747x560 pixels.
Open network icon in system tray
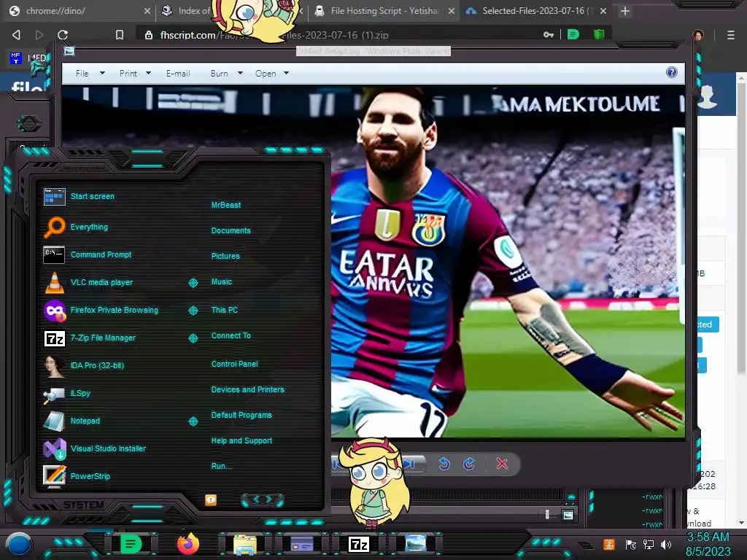click(x=649, y=545)
